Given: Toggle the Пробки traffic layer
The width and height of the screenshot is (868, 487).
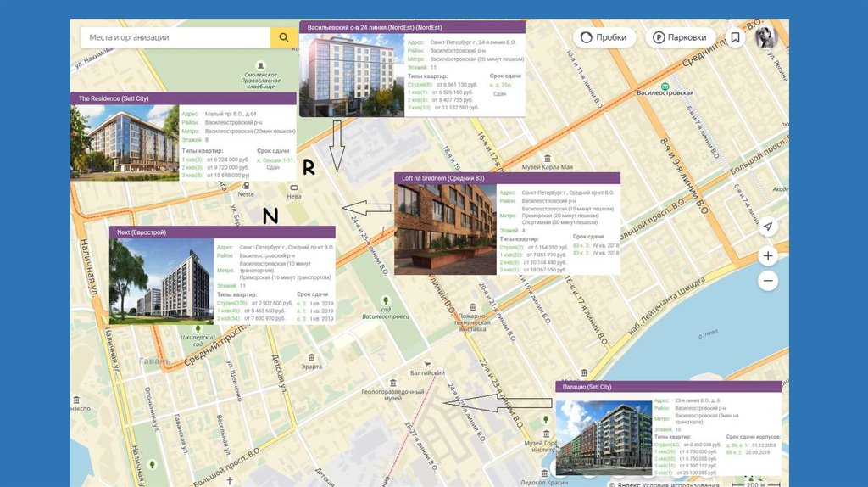Looking at the screenshot, I should (604, 37).
